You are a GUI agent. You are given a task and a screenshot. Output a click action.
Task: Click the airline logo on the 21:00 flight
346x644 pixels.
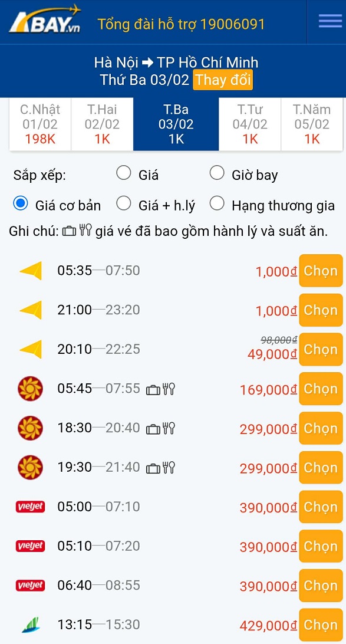point(28,310)
